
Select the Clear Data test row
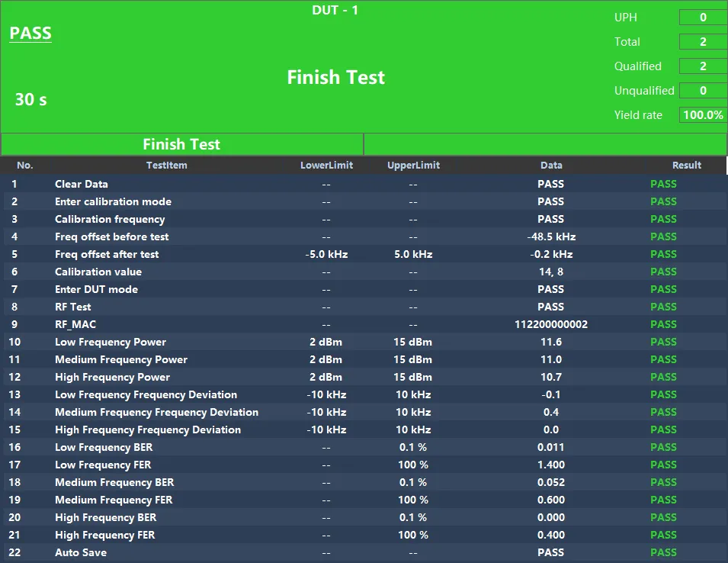tap(82, 184)
